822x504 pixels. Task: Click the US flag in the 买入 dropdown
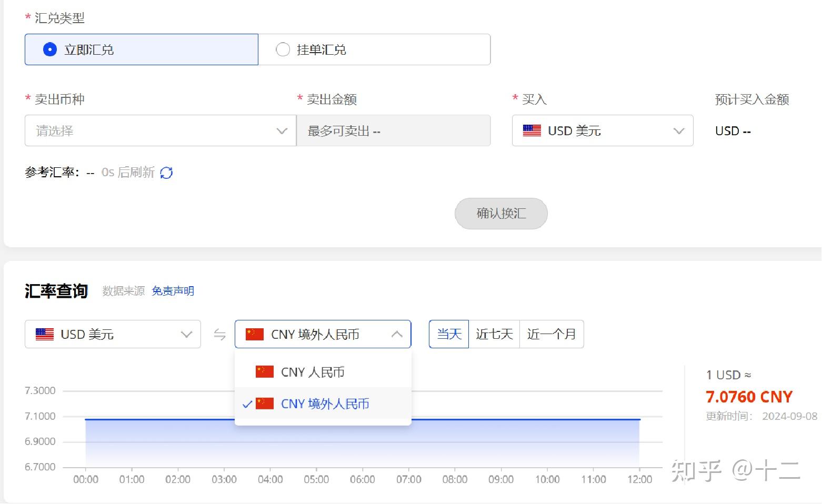(x=532, y=130)
